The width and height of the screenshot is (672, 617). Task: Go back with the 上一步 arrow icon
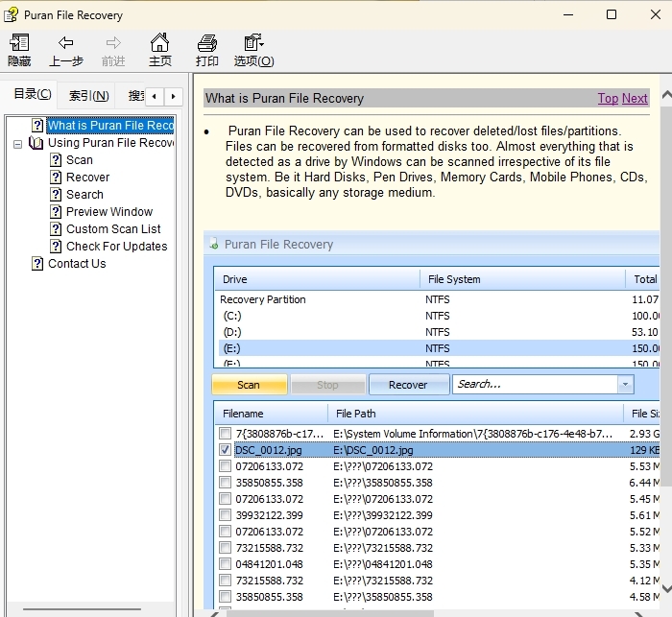[x=65, y=42]
